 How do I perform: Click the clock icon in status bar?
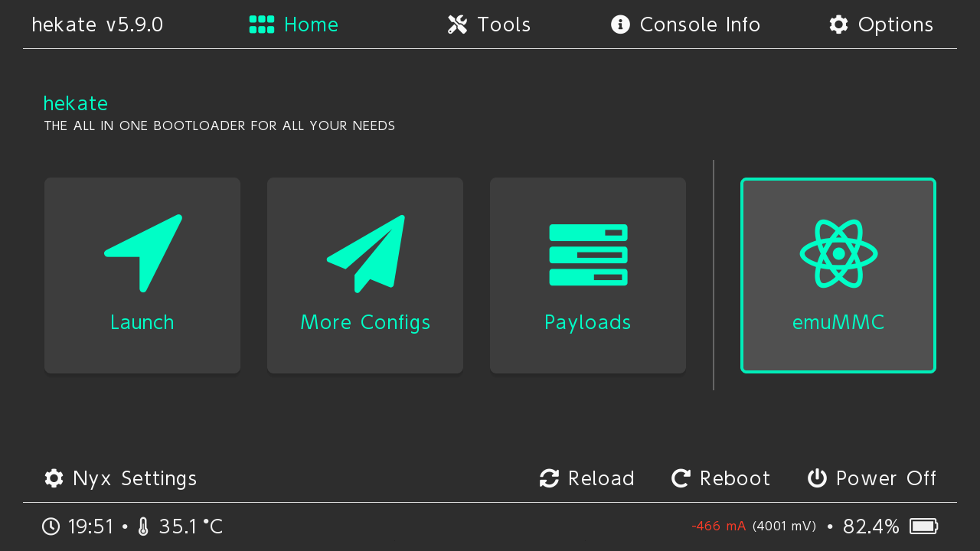coord(51,527)
